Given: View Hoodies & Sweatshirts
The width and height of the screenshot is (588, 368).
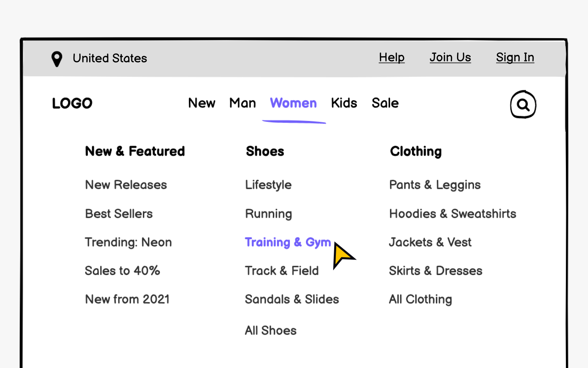Looking at the screenshot, I should (453, 214).
